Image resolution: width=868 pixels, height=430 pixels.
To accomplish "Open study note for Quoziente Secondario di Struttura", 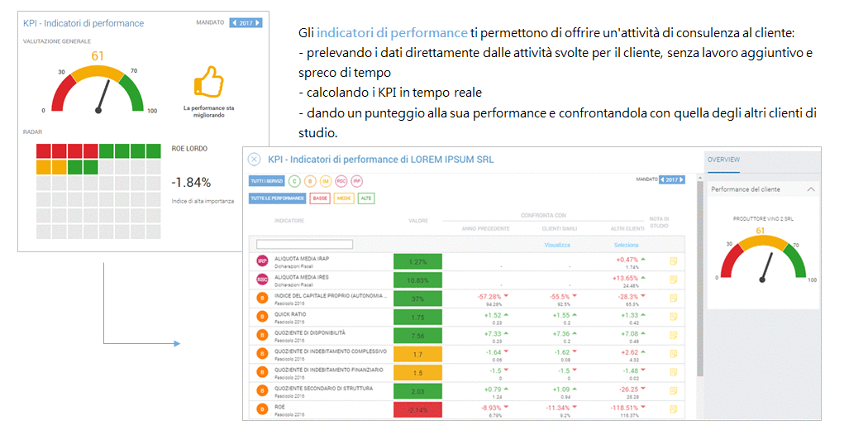I will tap(674, 391).
